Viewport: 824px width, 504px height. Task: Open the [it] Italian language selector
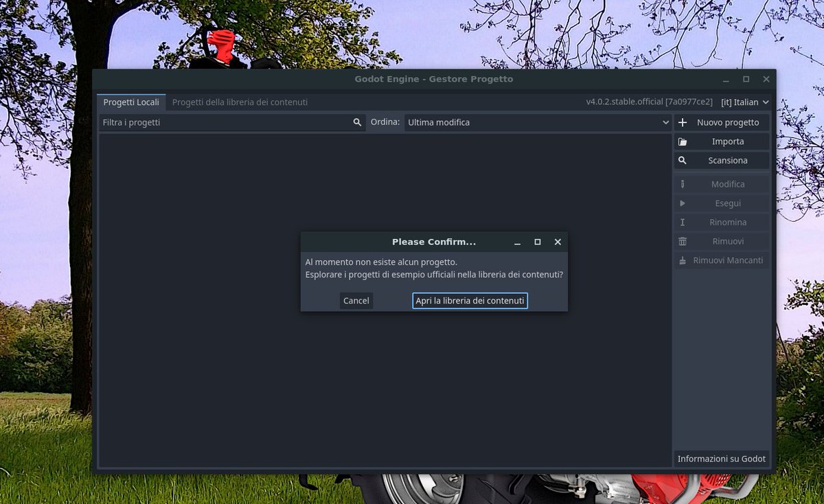[745, 102]
